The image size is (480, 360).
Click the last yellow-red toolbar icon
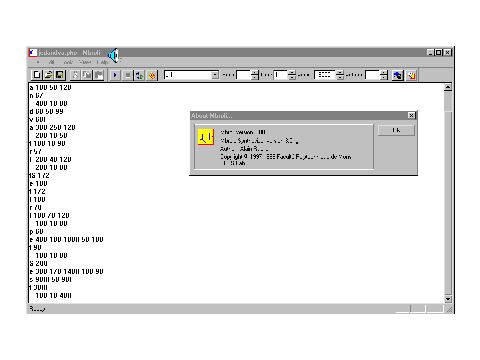(412, 75)
